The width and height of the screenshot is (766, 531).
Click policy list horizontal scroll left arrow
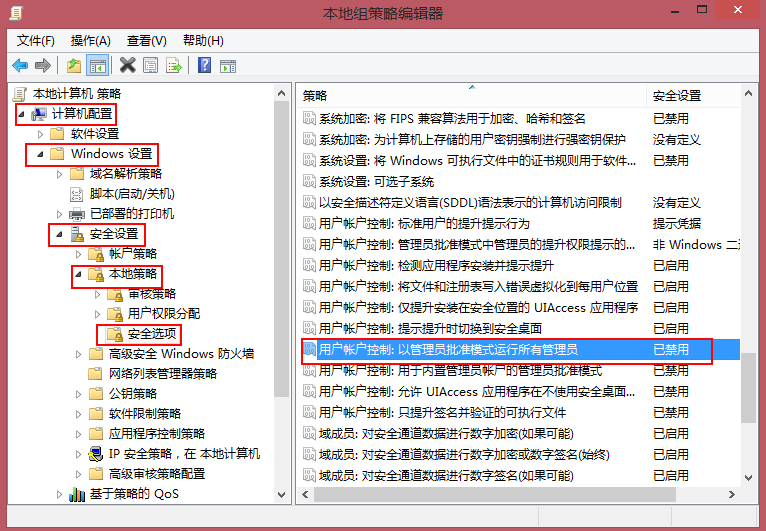[x=305, y=495]
